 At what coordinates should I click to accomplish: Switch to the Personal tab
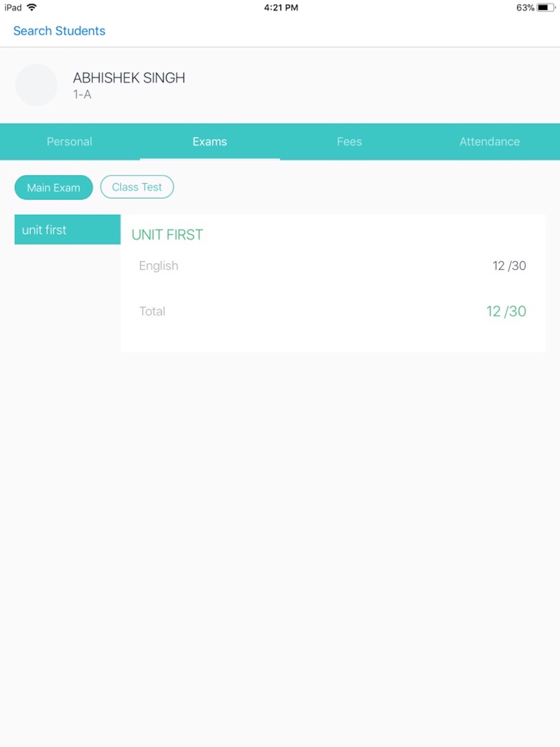(x=69, y=142)
